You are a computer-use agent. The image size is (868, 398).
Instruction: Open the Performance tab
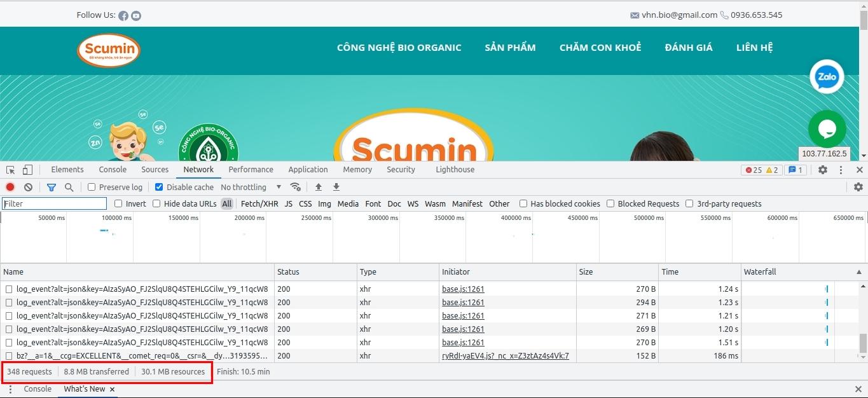pos(251,170)
